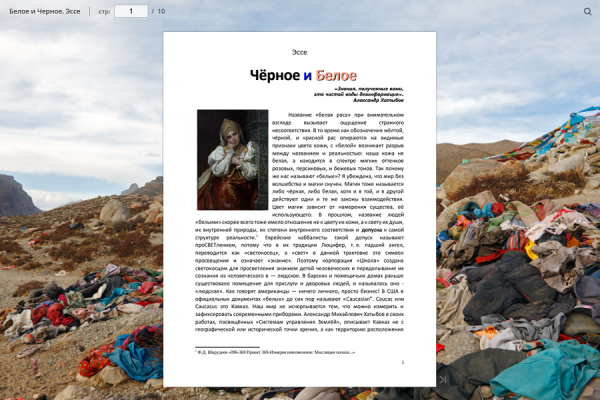Click the document title 'Белое и Черное. Эссе'

[x=45, y=11]
